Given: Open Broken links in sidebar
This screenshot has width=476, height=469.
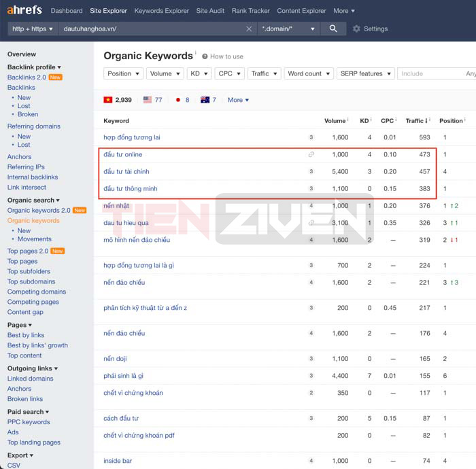Looking at the screenshot, I should tap(25, 398).
